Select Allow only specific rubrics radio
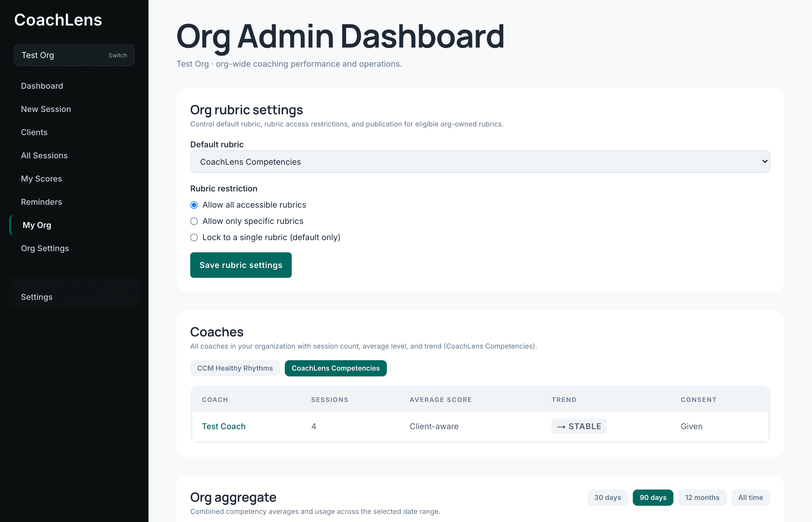 [194, 221]
